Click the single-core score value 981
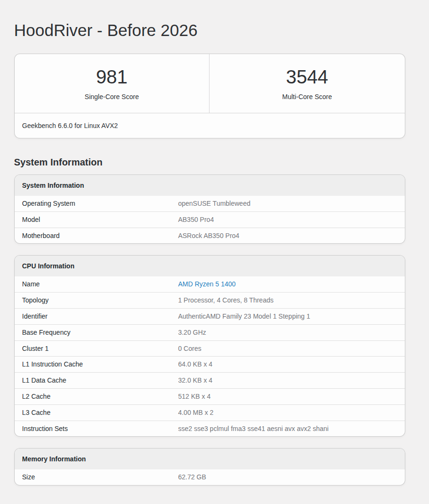Screen dimensions: 429x504 pyautogui.click(x=111, y=77)
